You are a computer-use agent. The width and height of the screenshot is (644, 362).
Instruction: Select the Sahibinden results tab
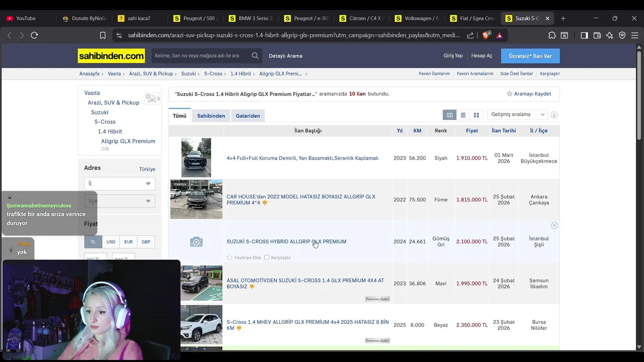click(211, 116)
